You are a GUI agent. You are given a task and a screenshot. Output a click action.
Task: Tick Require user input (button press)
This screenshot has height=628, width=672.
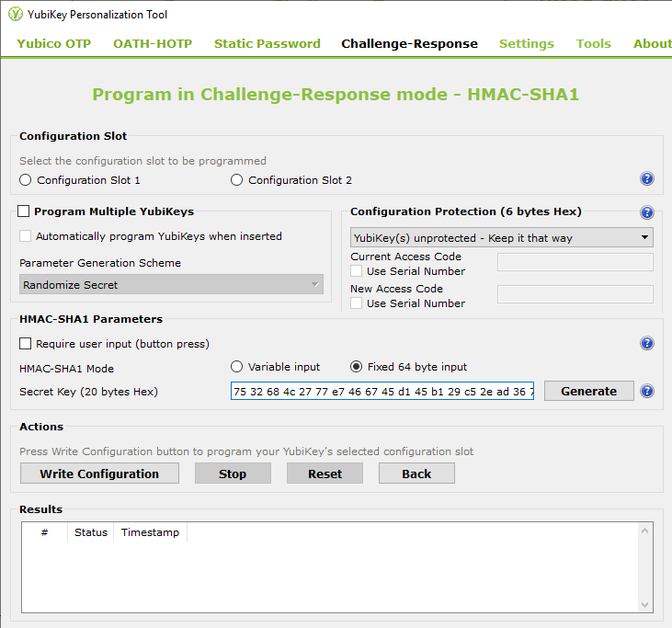[26, 344]
